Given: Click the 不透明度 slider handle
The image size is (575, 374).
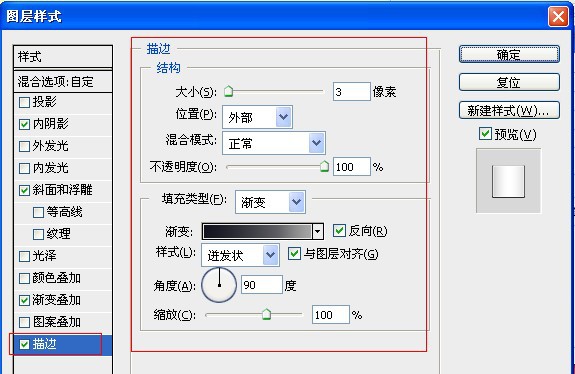Looking at the screenshot, I should click(324, 166).
